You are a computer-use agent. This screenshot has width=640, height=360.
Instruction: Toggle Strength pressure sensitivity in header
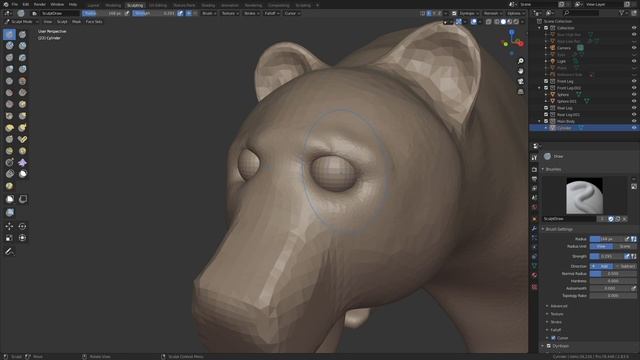[180, 13]
